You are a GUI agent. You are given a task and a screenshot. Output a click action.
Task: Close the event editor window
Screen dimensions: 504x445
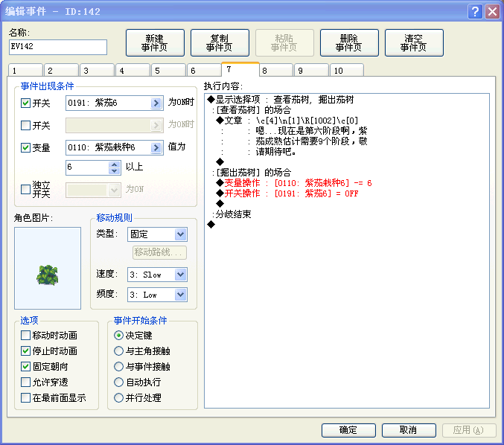tap(492, 12)
